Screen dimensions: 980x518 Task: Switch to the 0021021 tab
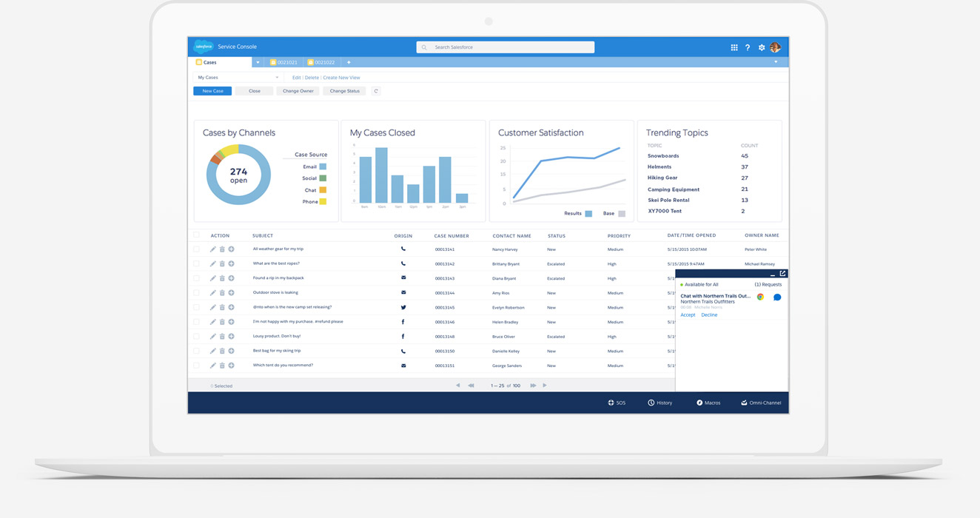(284, 62)
